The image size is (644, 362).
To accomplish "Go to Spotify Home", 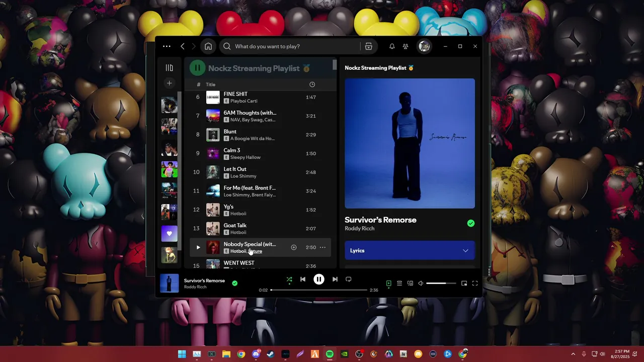I will 208,46.
